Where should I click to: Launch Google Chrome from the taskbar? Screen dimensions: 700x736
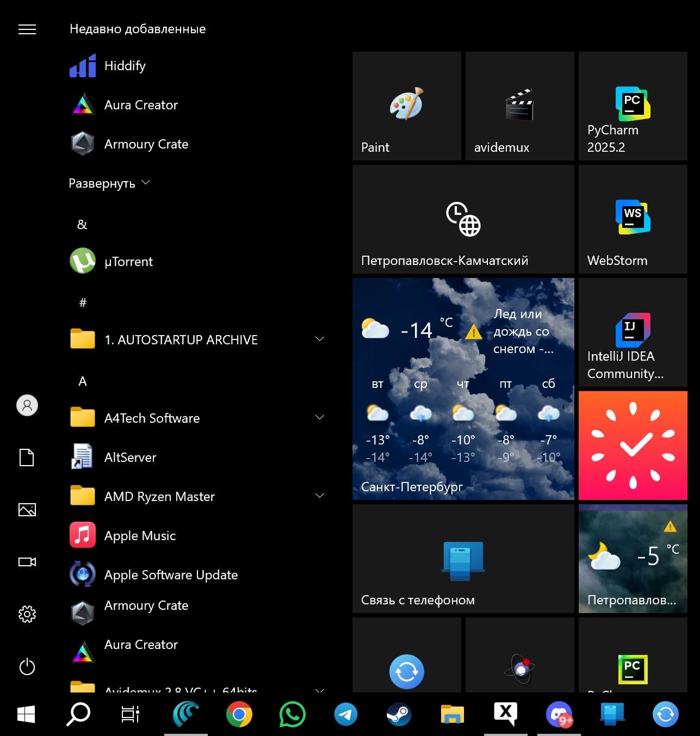pyautogui.click(x=239, y=714)
